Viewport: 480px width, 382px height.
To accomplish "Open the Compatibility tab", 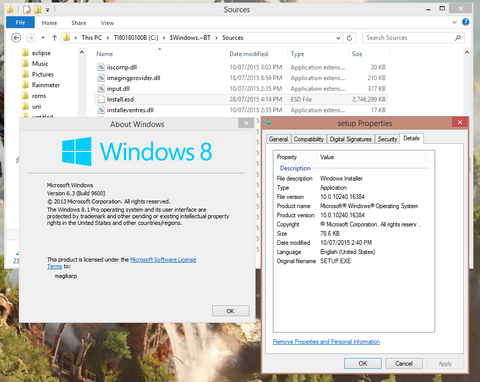I will coord(309,139).
